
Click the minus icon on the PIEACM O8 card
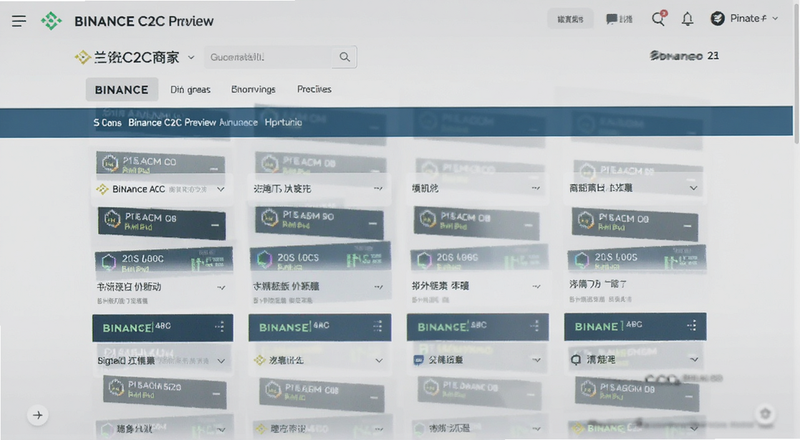point(215,225)
